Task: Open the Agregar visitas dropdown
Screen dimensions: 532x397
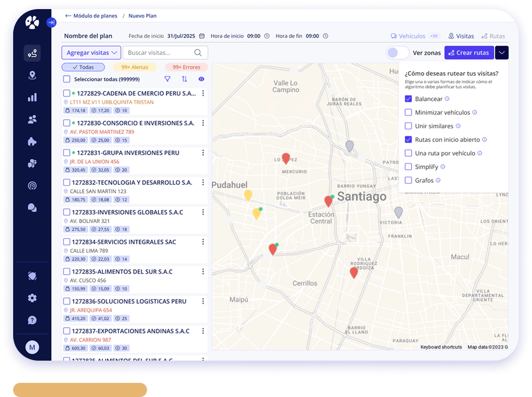Action: tap(91, 53)
